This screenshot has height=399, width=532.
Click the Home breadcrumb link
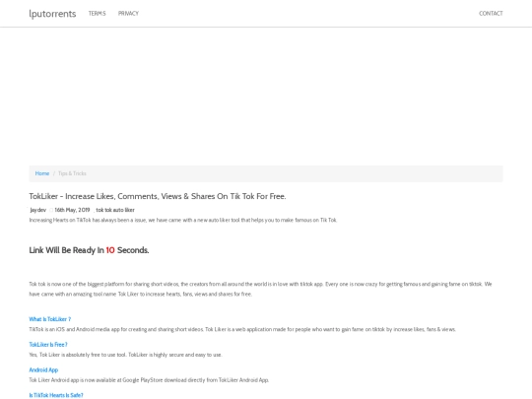42,173
